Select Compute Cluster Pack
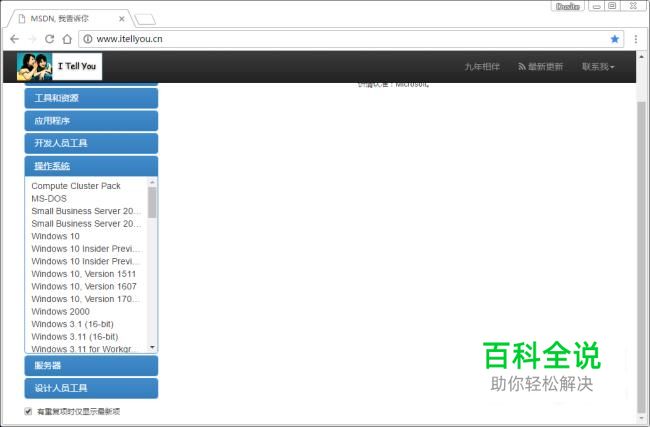 (76, 186)
